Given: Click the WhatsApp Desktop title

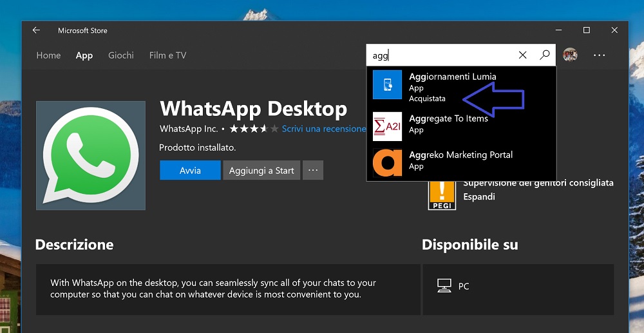Looking at the screenshot, I should click(x=253, y=109).
